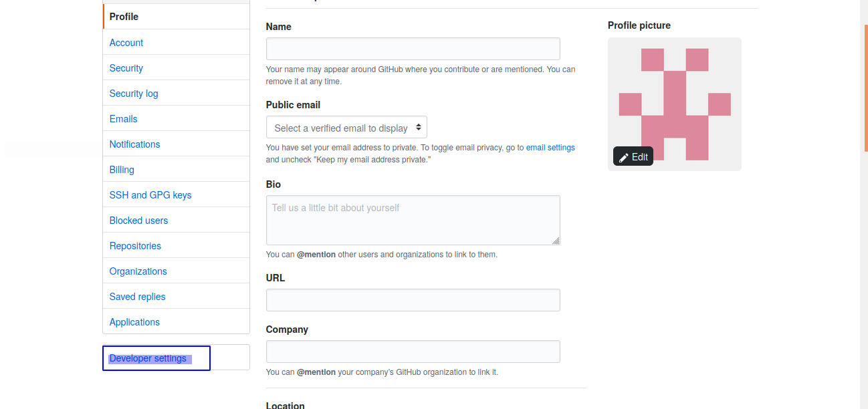
Task: Open the Security log page
Action: click(134, 94)
